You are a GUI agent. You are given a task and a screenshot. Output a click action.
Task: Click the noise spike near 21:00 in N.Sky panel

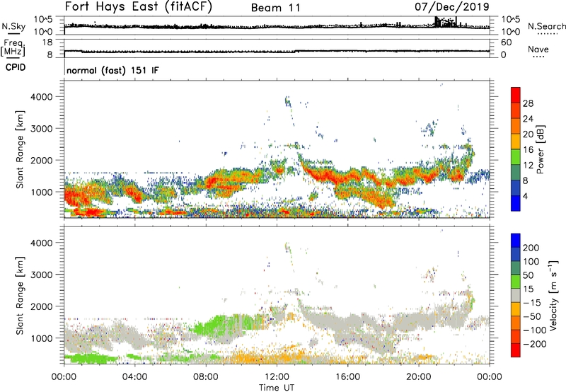[x=437, y=22]
